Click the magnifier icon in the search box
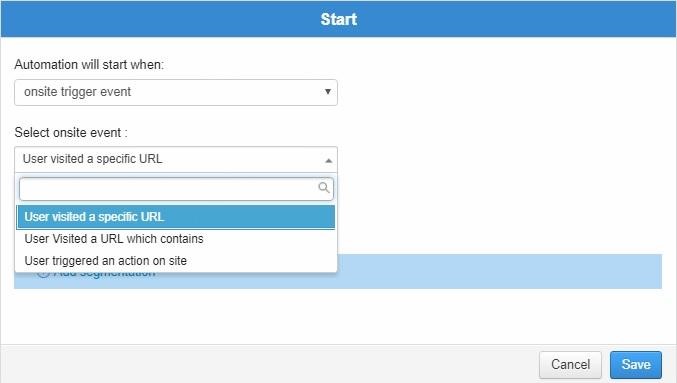The width and height of the screenshot is (677, 383). [x=324, y=188]
